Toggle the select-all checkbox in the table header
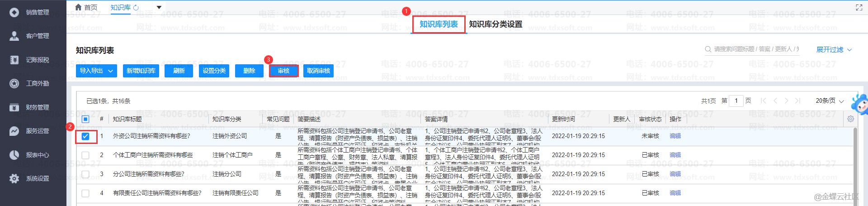The height and width of the screenshot is (206, 868). pos(85,119)
